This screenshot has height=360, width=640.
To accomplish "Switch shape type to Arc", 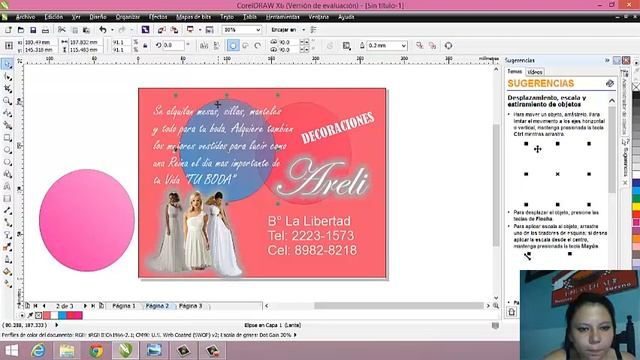I will [x=258, y=46].
